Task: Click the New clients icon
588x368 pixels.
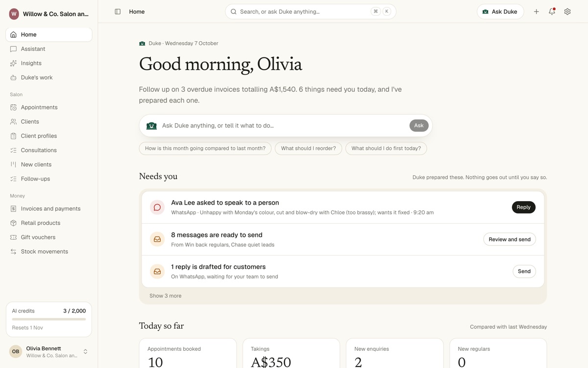Action: 13,164
